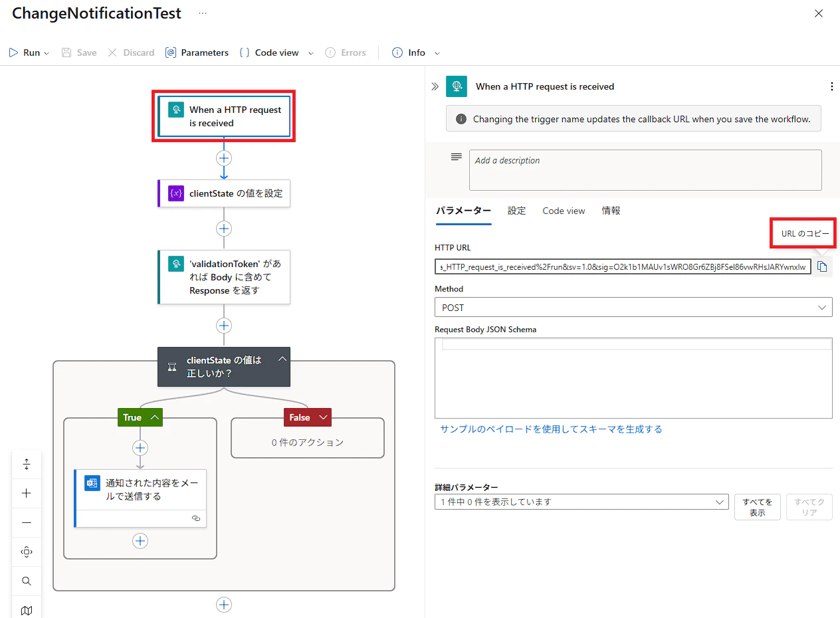Open the 詳細パラメーター dropdown
This screenshot has width=840, height=618.
581,502
